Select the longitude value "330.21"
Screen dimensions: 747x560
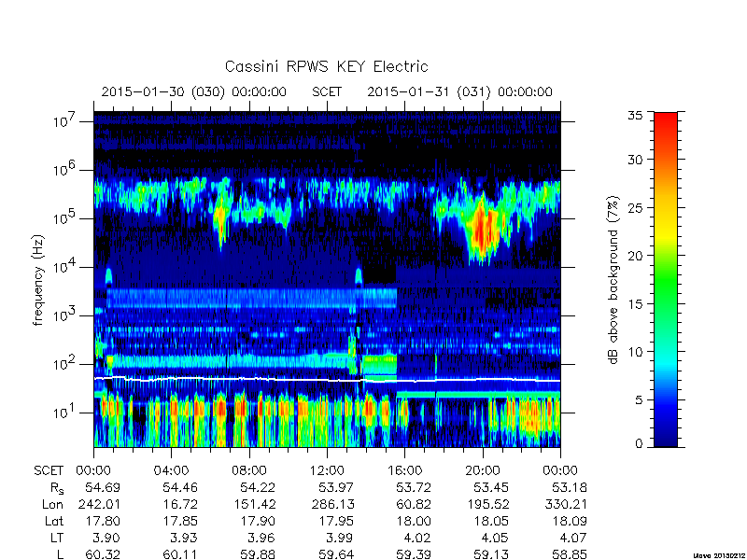[x=565, y=504]
